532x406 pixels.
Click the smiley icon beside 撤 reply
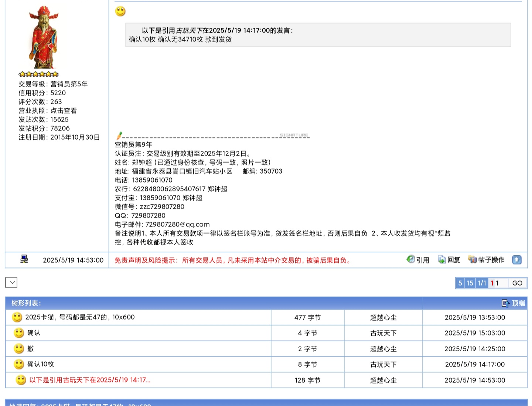(x=19, y=348)
